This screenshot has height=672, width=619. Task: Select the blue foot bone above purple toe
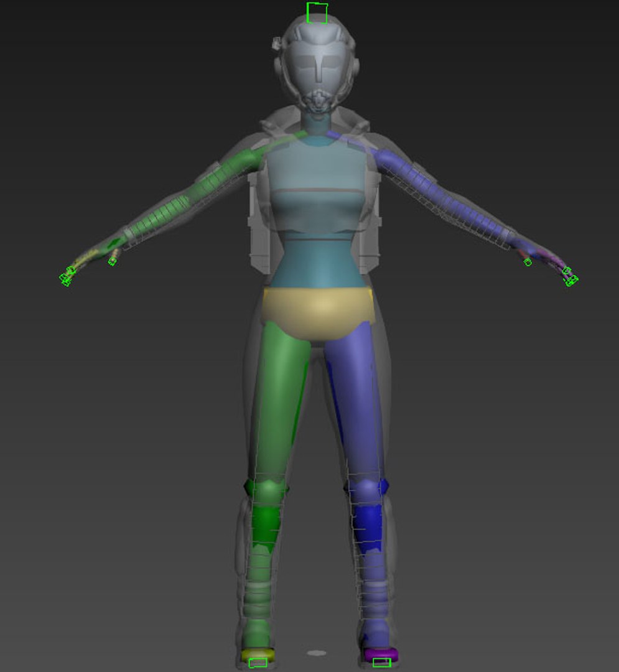tap(376, 633)
